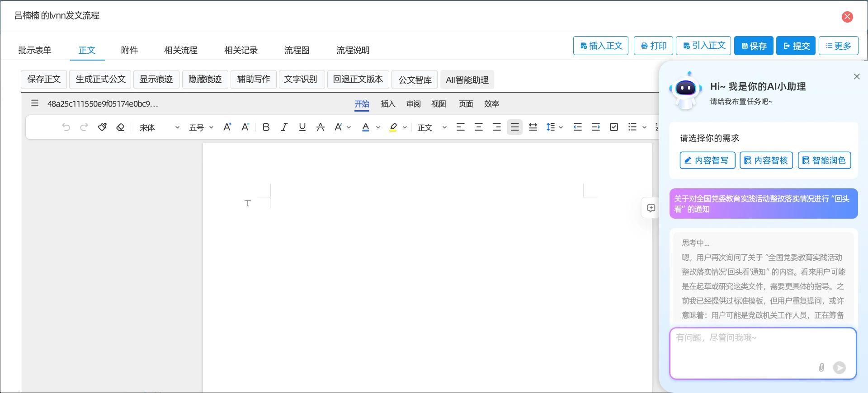Click the format painter brush icon
Image resolution: width=868 pixels, height=393 pixels.
102,127
